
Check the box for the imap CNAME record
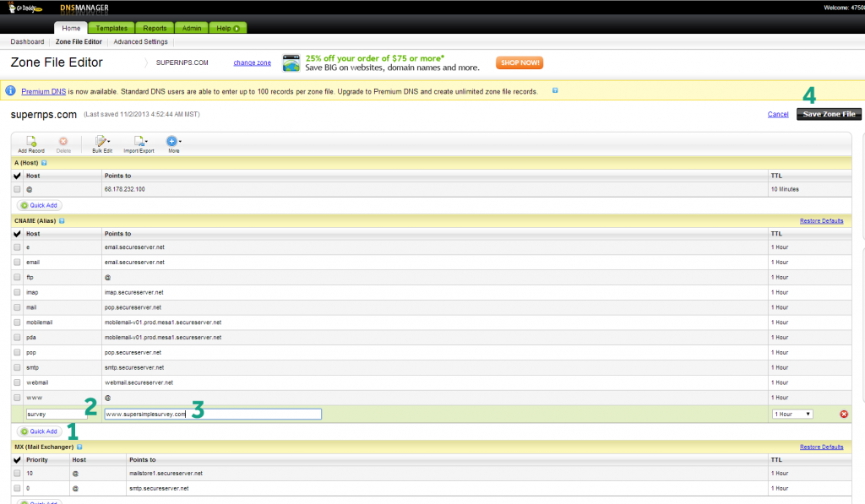coord(17,292)
